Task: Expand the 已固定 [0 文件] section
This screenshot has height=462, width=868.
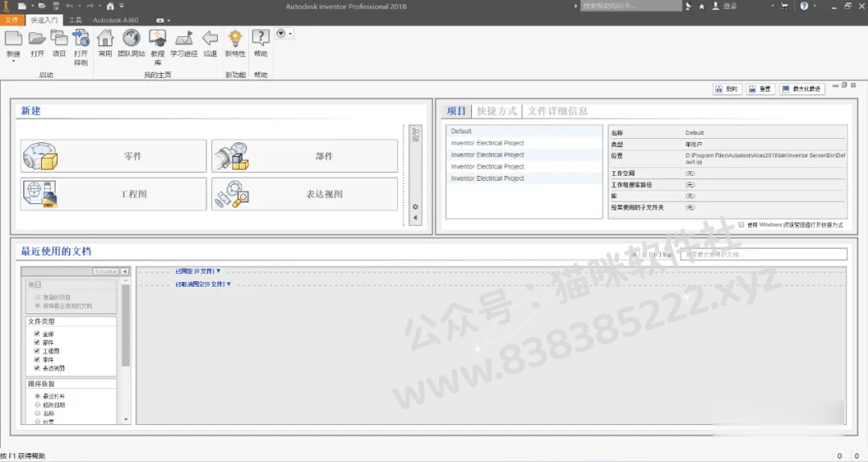Action: click(198, 271)
